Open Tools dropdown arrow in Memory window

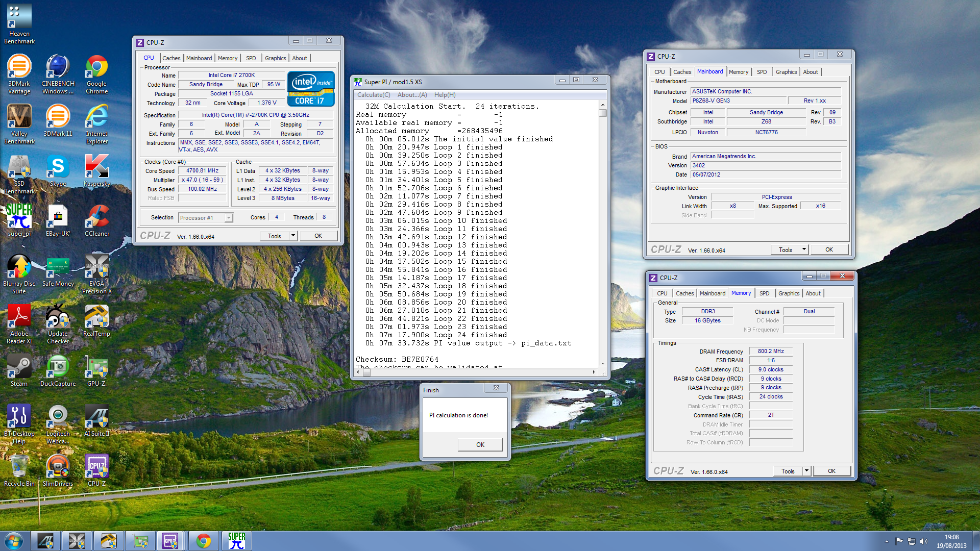pos(806,471)
